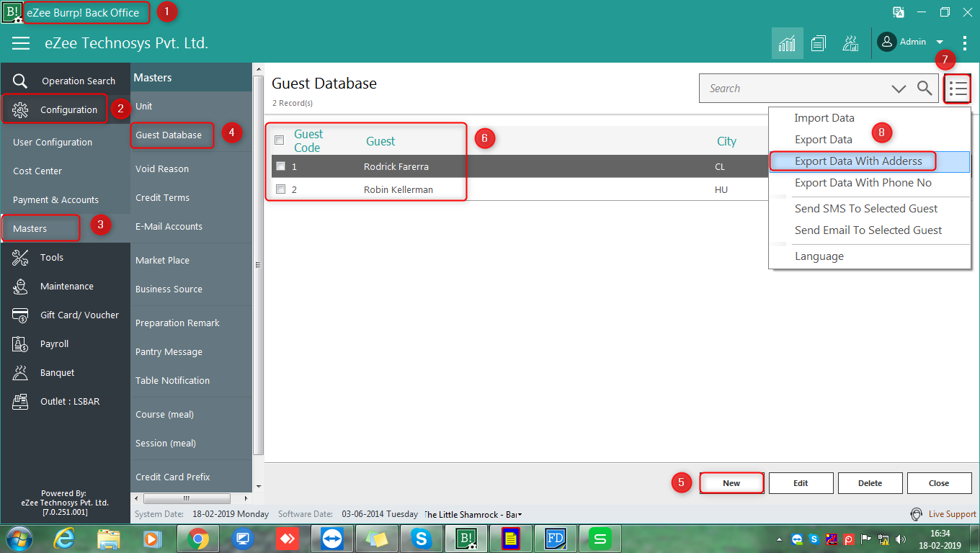Screen dimensions: 980x553
Task: Open the FD application in taskbar
Action: coord(555,539)
